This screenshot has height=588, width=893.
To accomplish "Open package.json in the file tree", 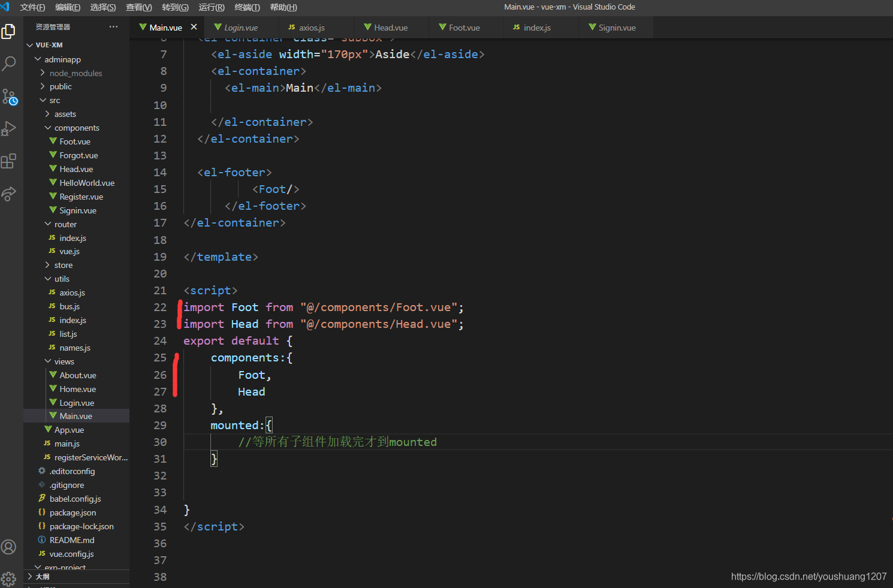I will point(76,512).
